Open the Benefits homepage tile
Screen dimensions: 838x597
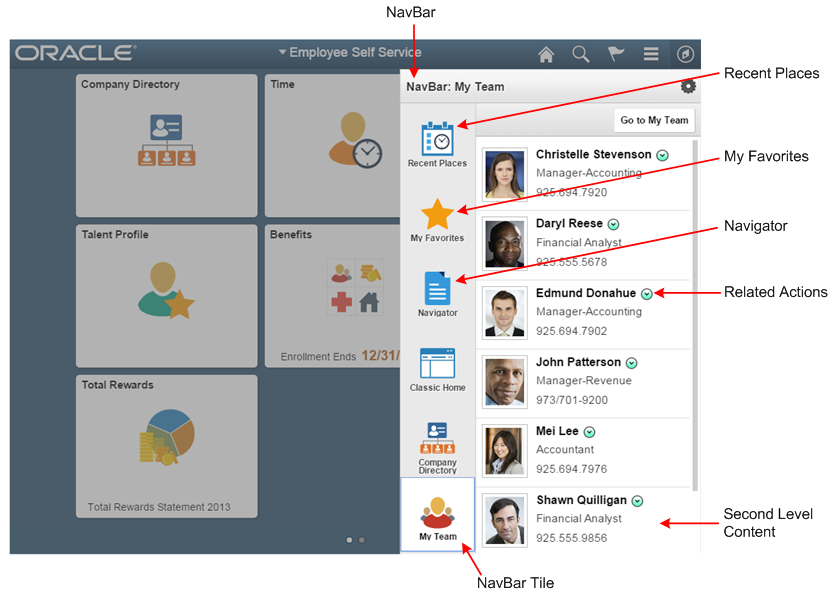point(332,296)
